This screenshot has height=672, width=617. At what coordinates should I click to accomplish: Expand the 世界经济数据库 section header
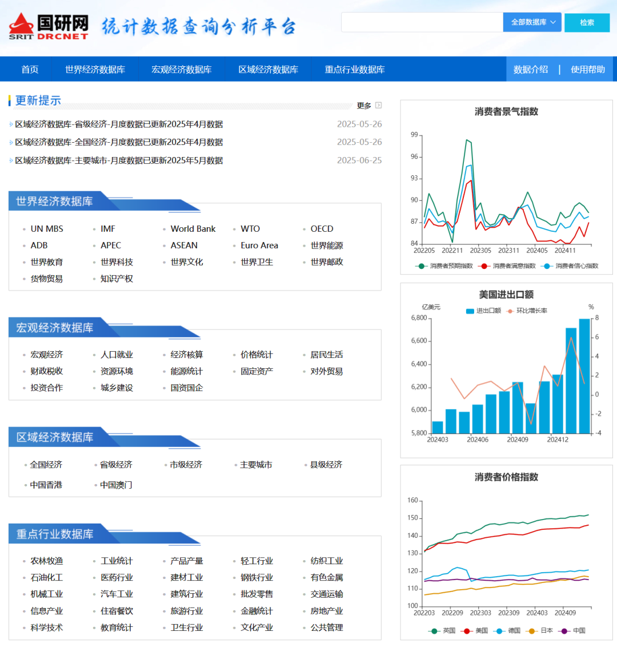[x=54, y=202]
